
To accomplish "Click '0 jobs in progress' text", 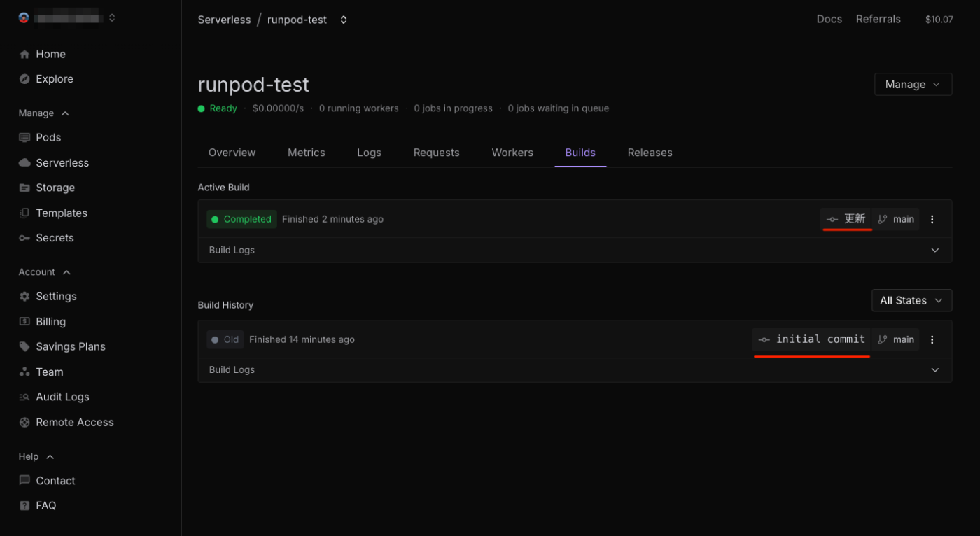I will [453, 108].
